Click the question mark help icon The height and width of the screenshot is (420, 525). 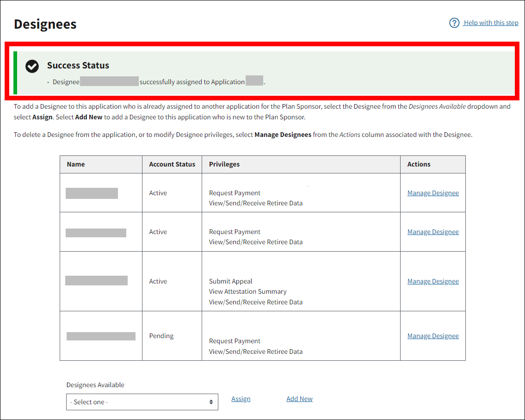454,23
